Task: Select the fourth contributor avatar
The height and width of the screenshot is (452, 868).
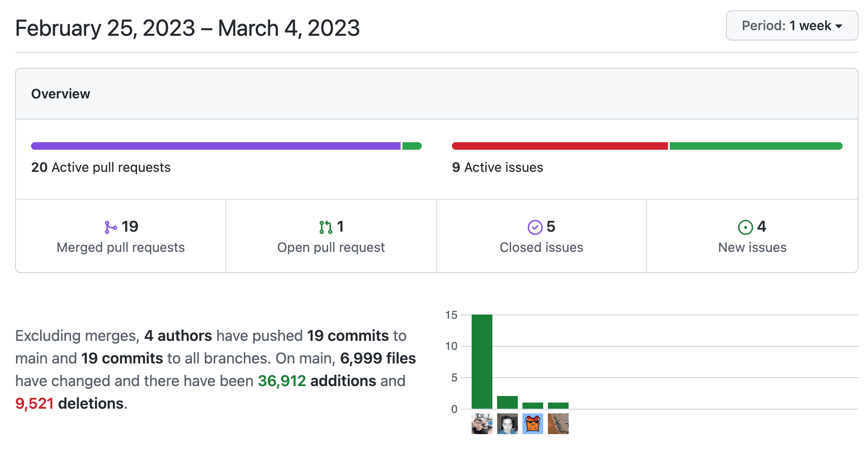Action: pyautogui.click(x=558, y=423)
